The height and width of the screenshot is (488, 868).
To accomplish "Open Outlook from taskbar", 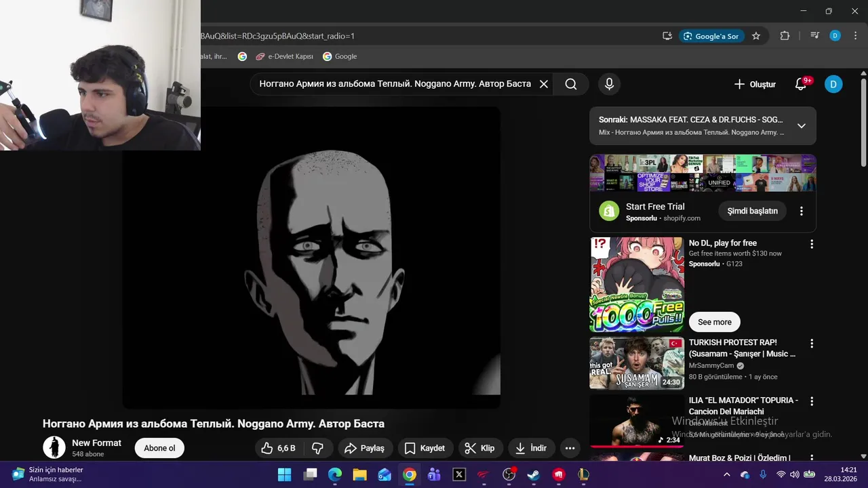I will (384, 474).
